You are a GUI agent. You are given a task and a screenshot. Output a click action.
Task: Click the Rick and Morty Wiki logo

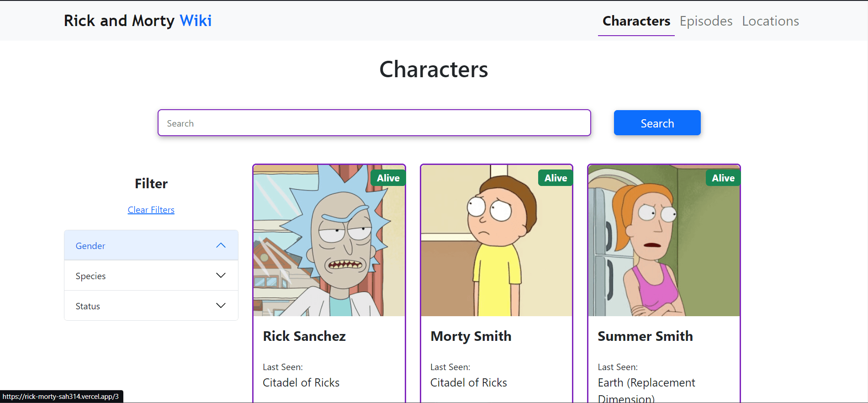pos(138,21)
